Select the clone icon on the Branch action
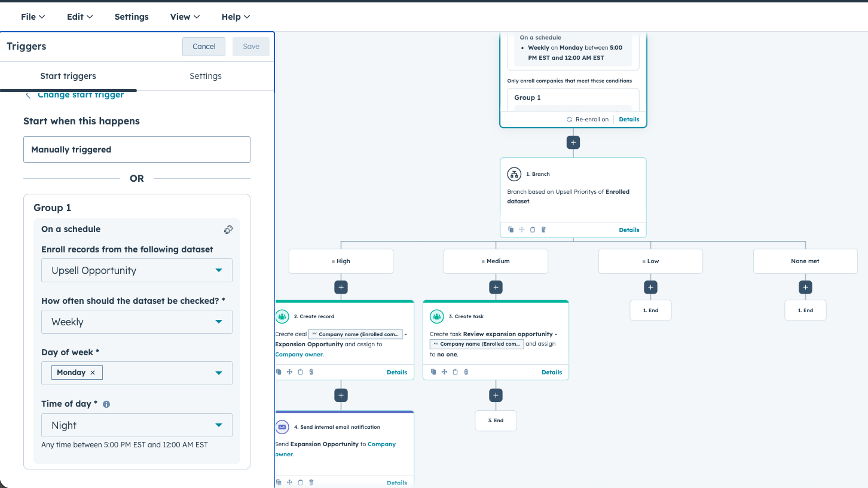868x488 pixels. point(511,229)
